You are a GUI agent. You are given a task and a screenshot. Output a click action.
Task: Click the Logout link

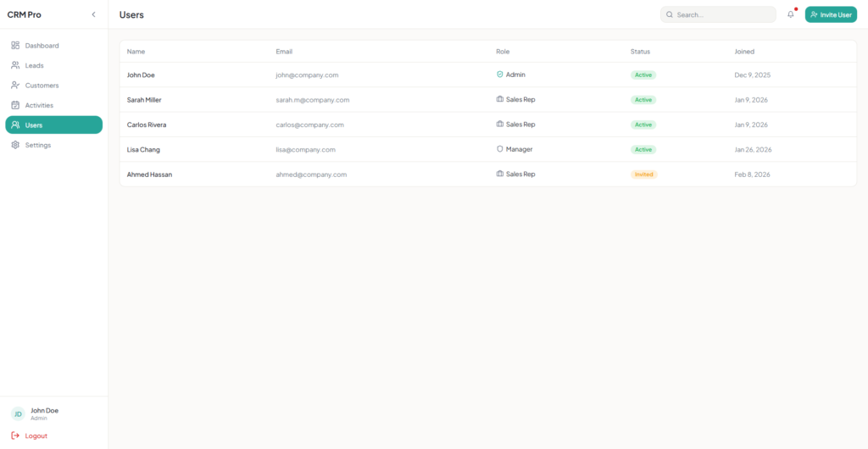[36, 435]
